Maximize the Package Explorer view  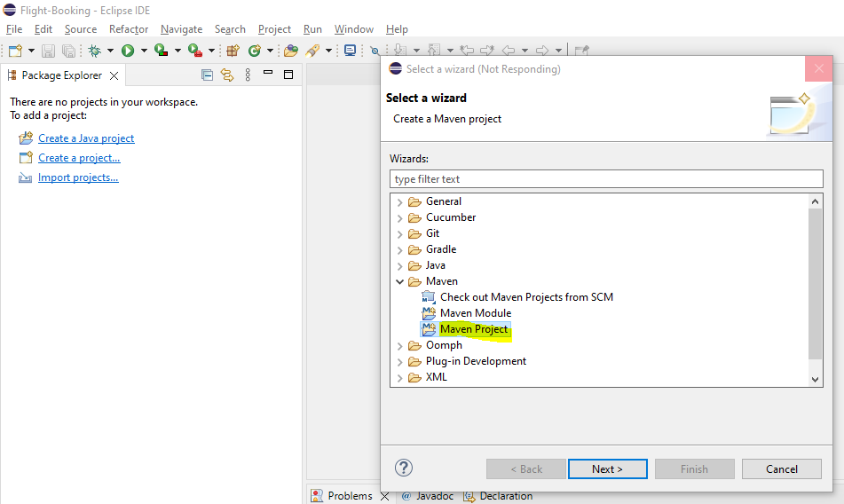click(x=288, y=75)
